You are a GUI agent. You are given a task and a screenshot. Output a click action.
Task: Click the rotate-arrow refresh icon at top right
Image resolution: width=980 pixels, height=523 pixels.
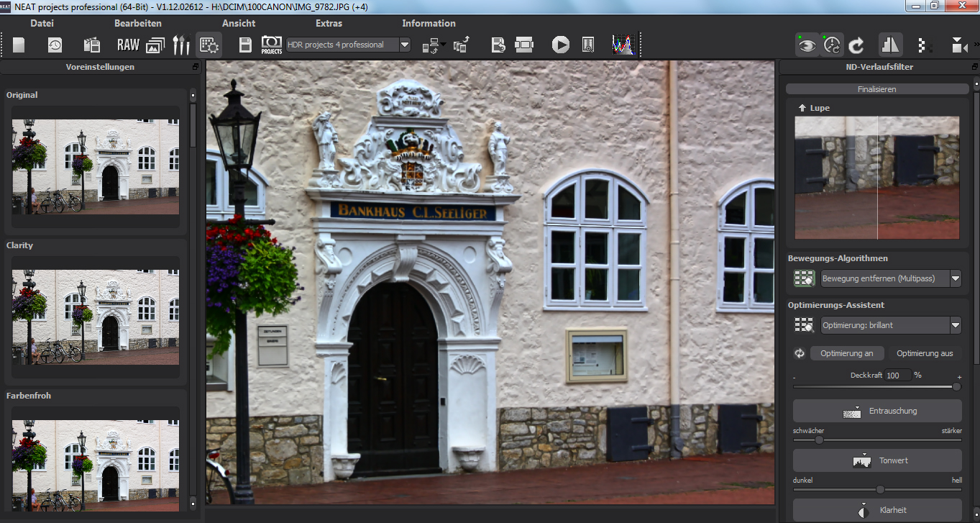[856, 45]
